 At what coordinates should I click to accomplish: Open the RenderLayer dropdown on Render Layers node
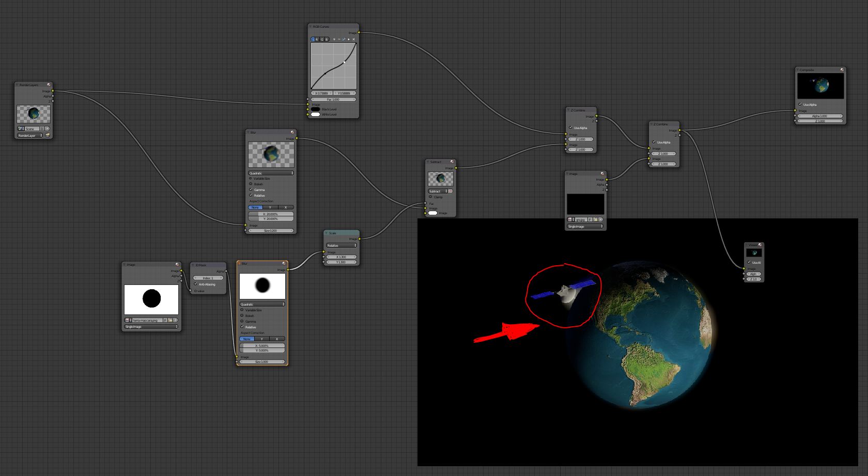pyautogui.click(x=30, y=135)
